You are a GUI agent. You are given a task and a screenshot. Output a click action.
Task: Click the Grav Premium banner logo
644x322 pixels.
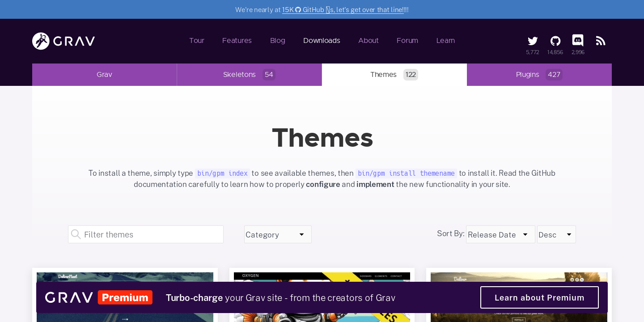[99, 297]
